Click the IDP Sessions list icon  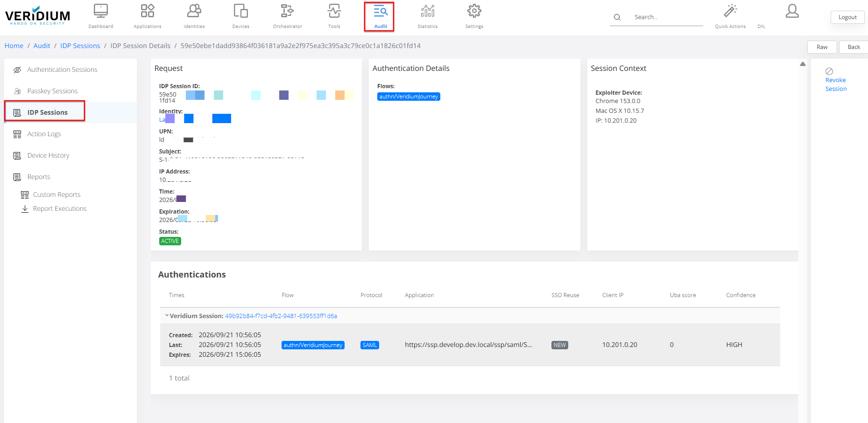(17, 113)
